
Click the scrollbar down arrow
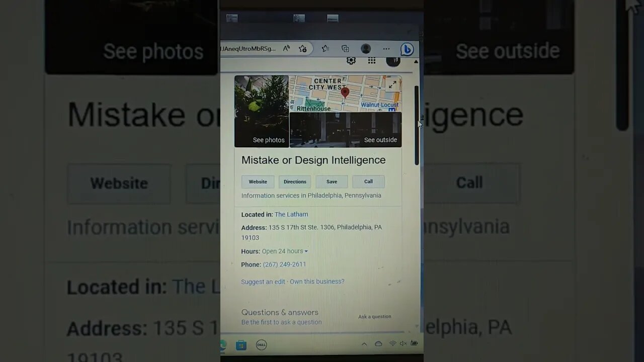(x=416, y=326)
